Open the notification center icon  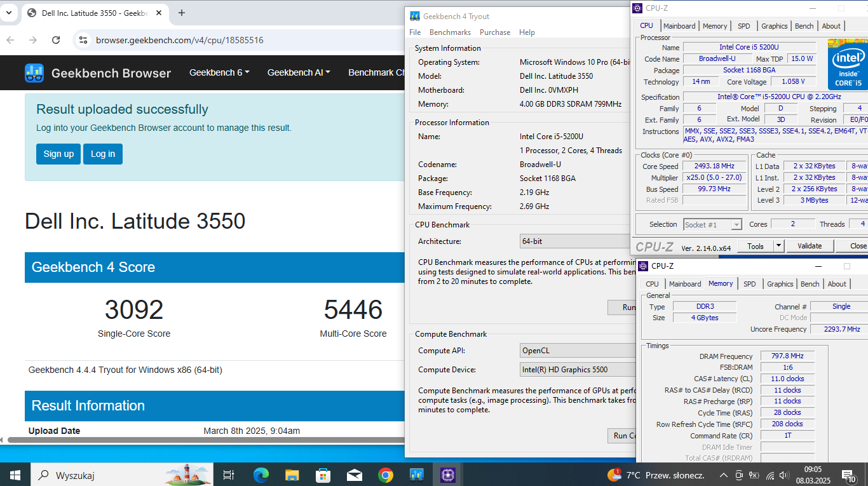tap(848, 475)
